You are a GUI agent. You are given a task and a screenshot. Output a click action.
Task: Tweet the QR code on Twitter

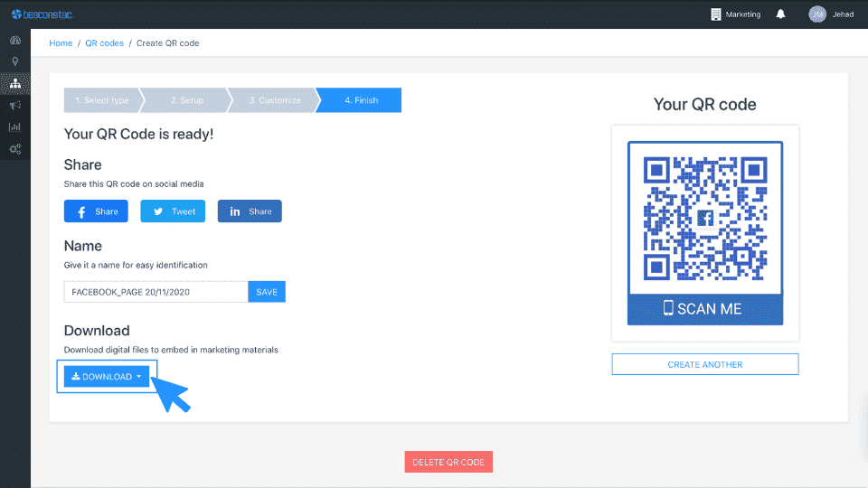click(x=173, y=211)
